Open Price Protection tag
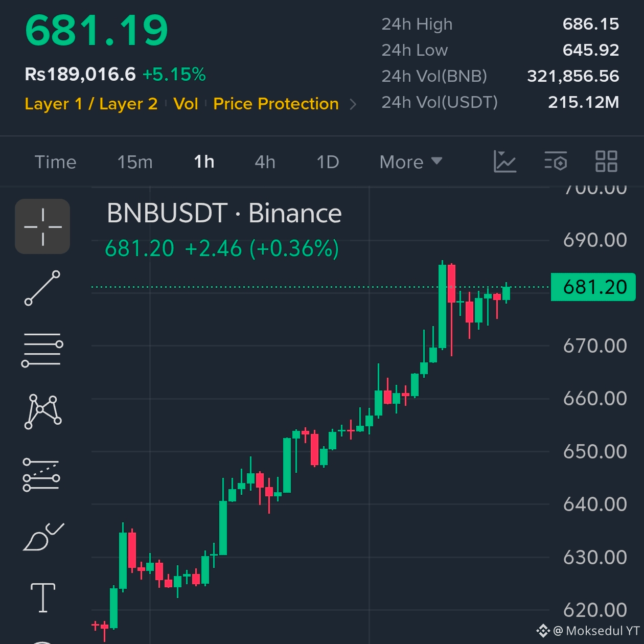Image resolution: width=644 pixels, height=644 pixels. (276, 104)
